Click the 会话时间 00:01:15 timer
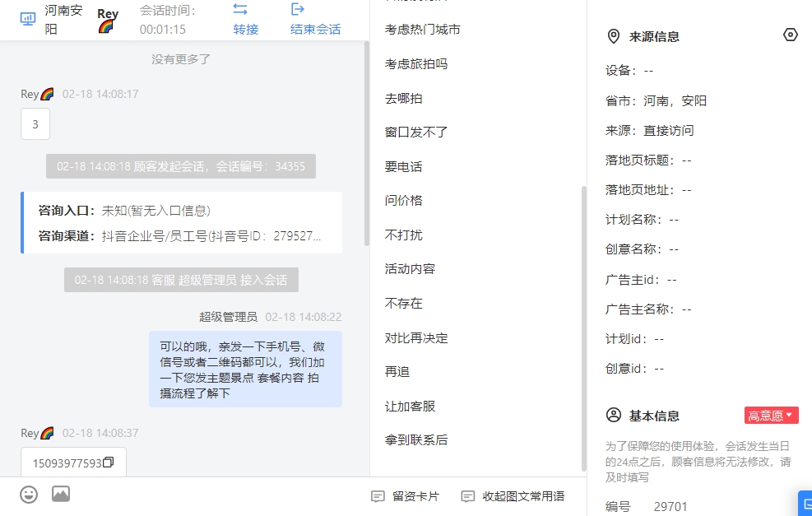 (x=167, y=20)
